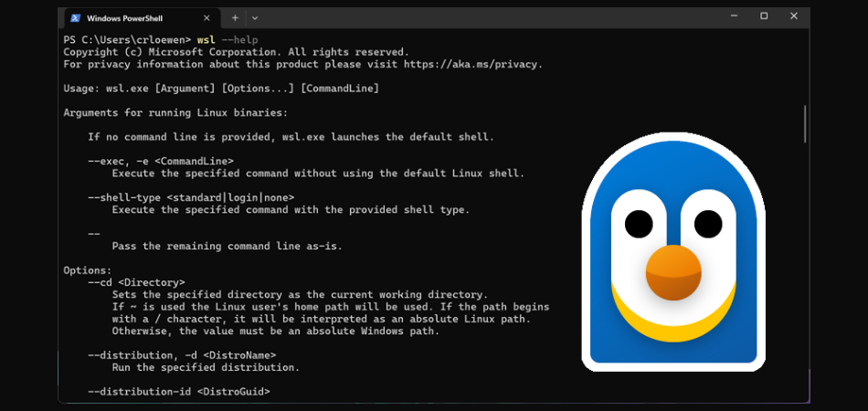The image size is (868, 411).
Task: Click 'If no command line is provided' line
Action: [291, 137]
